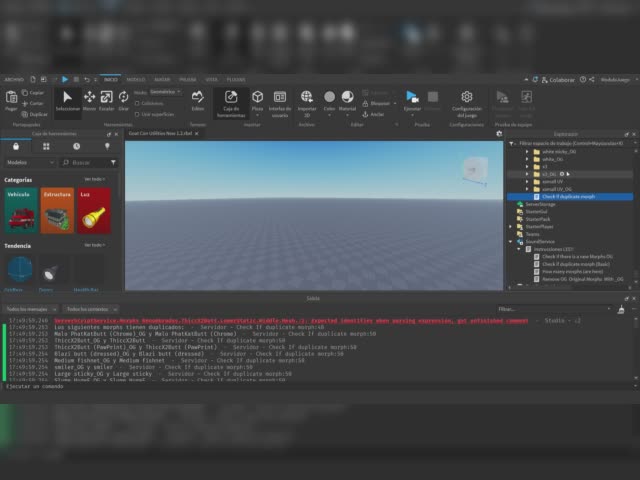Expand the white sticky_OG folder
This screenshot has height=480, width=640.
coord(527,151)
